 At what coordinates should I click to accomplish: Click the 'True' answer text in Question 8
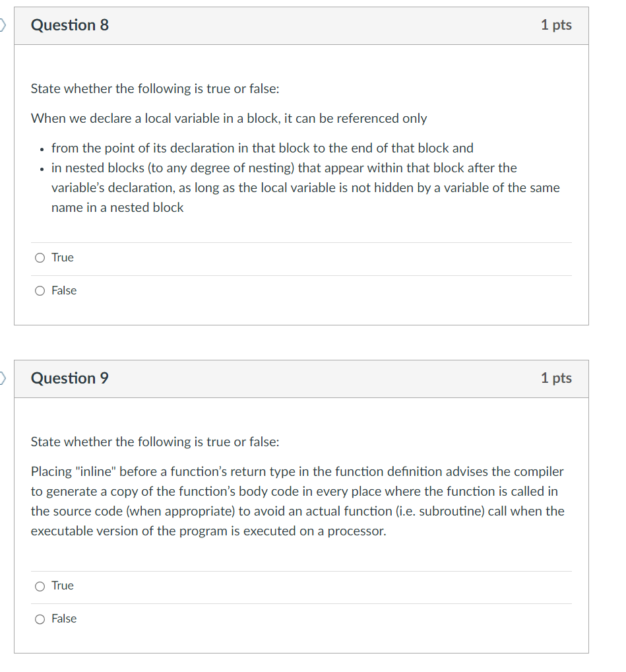tap(61, 257)
